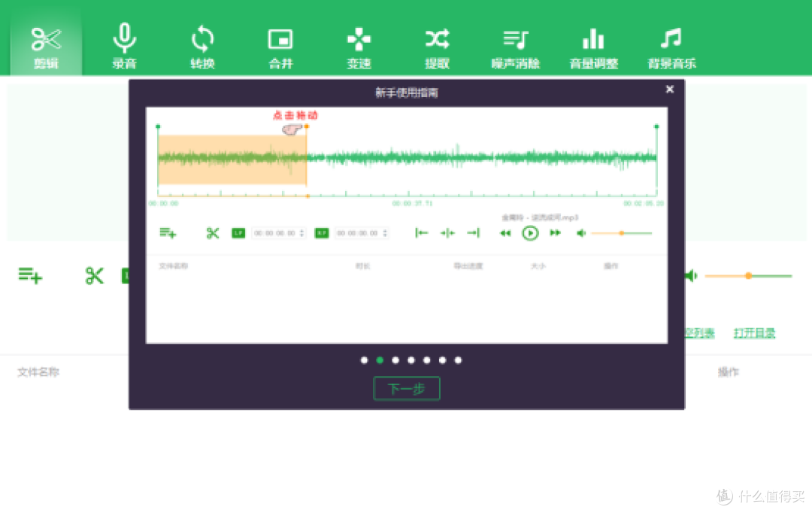
Task: Click the LP time stepper arrows in guide
Action: pyautogui.click(x=302, y=233)
